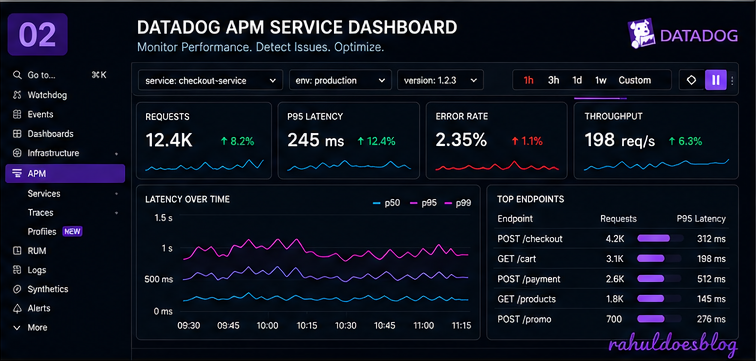The height and width of the screenshot is (361, 756).
Task: Click the Synthetics sidebar icon
Action: 17,289
